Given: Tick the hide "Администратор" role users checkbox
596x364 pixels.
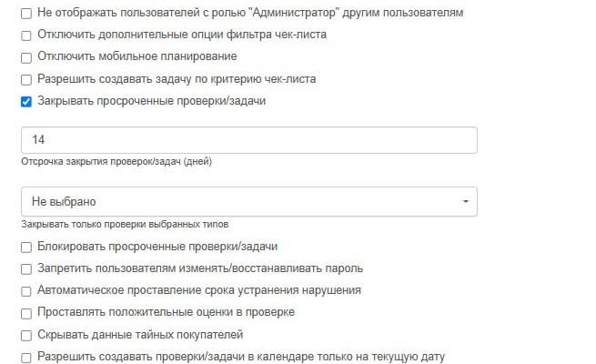Looking at the screenshot, I should tap(26, 14).
